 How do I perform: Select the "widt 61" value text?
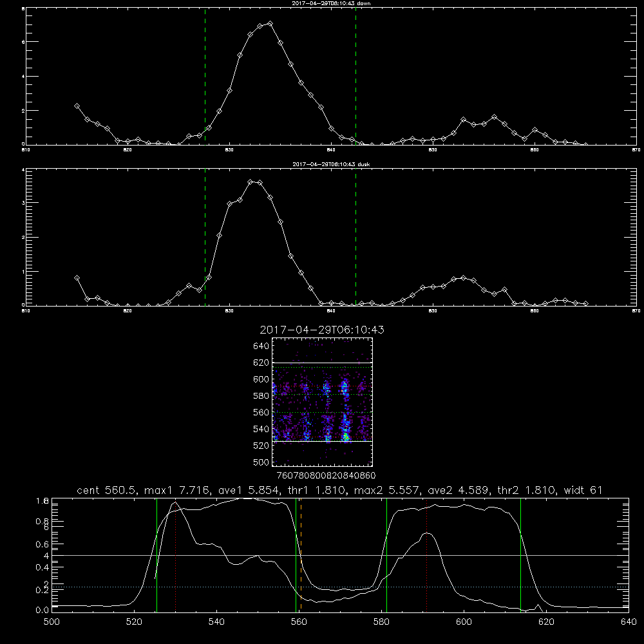click(583, 490)
